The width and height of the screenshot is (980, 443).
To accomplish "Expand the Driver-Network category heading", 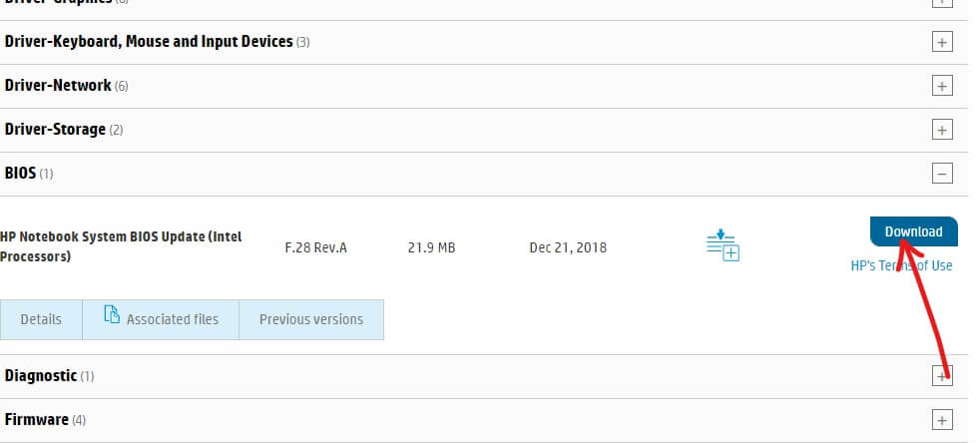I will 58,86.
